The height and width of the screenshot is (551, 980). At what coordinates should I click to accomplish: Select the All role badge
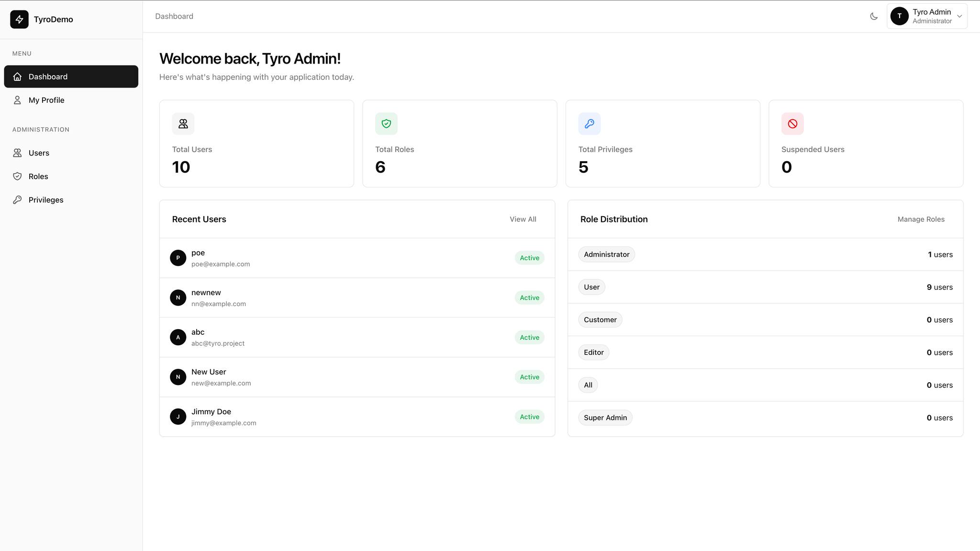pos(588,385)
